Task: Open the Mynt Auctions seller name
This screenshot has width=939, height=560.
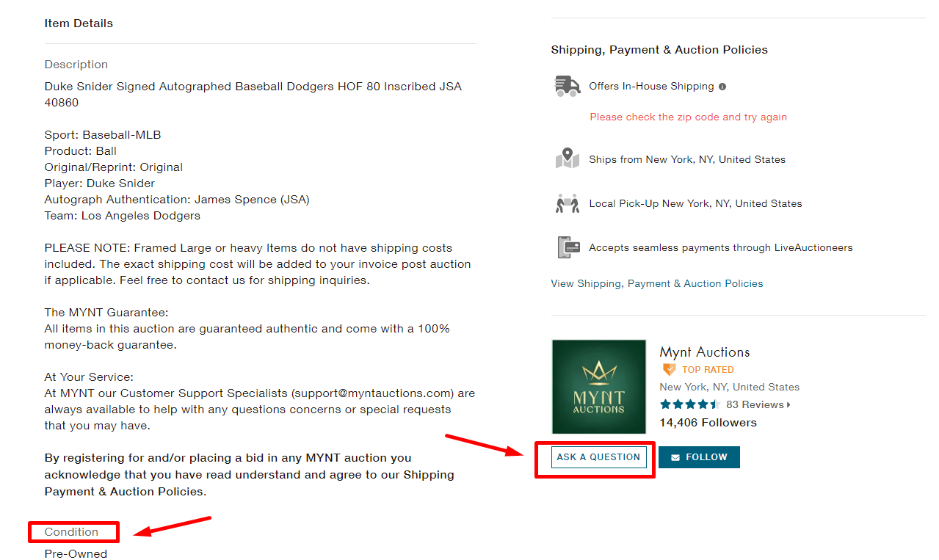Action: (x=705, y=352)
